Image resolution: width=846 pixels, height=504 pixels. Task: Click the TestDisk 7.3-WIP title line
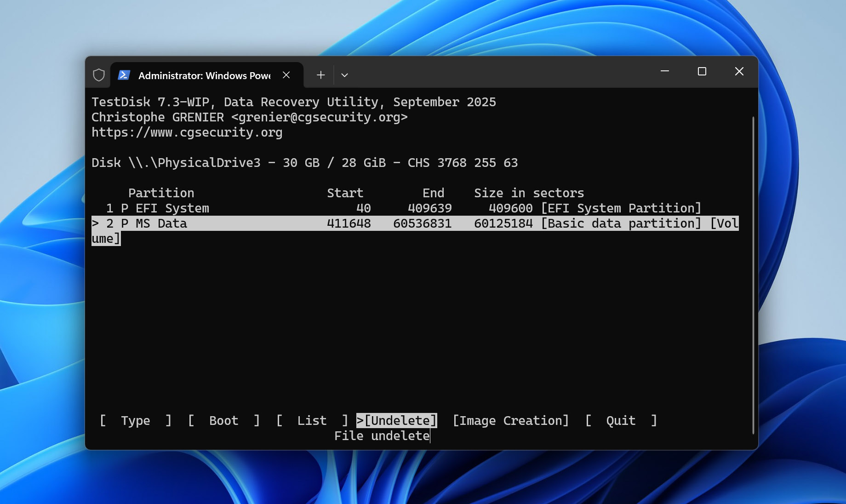click(x=294, y=102)
